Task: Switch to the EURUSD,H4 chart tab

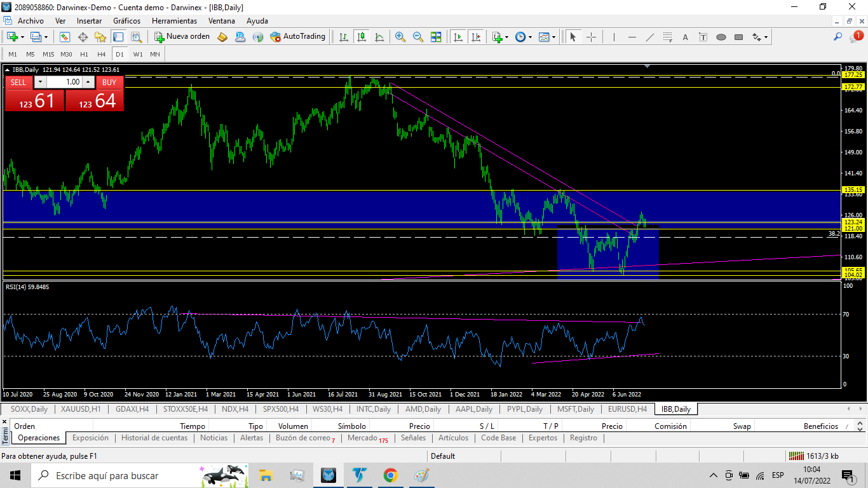Action: tap(627, 409)
